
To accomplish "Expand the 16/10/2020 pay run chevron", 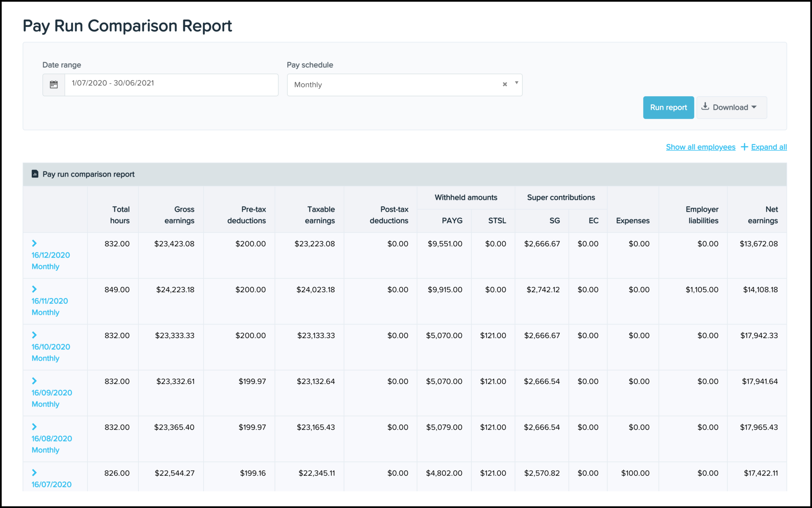I will 34,335.
